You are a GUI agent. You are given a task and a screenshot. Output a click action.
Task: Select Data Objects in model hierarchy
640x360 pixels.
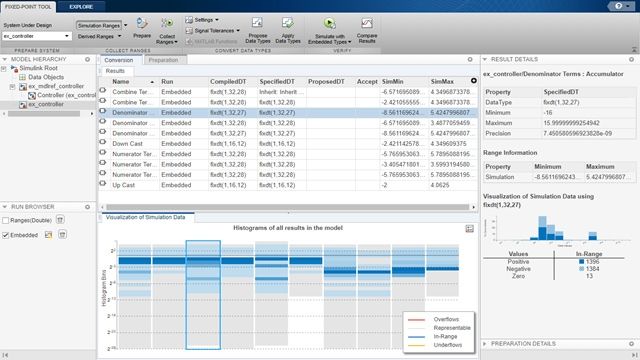[46, 77]
